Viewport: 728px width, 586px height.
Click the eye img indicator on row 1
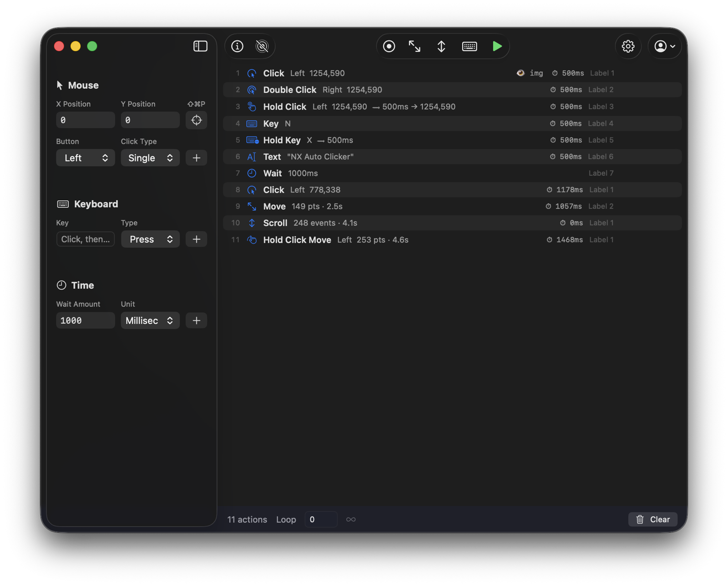click(530, 73)
